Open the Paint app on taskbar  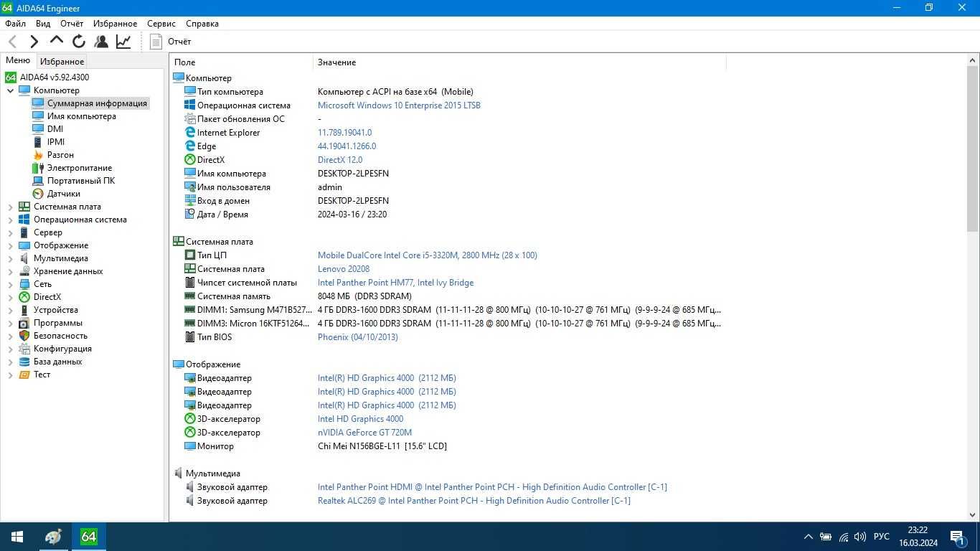(54, 537)
